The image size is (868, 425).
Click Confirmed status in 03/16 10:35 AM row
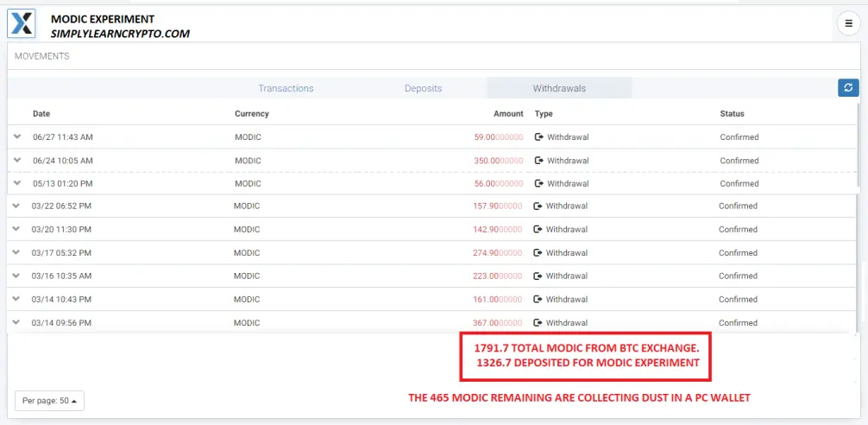coord(738,276)
